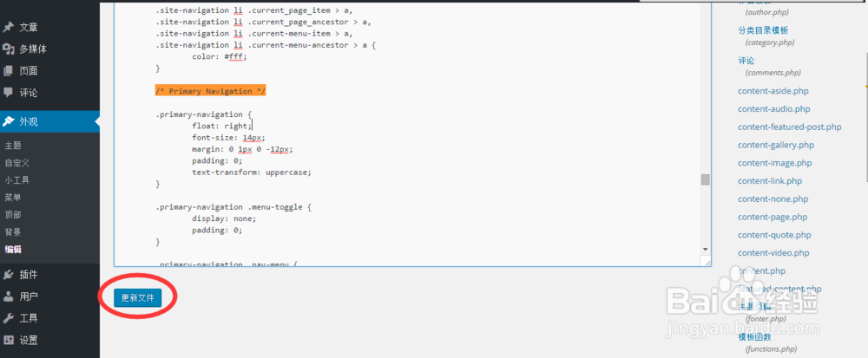This screenshot has height=358, width=868.
Task: Open content-none.php file
Action: tap(773, 199)
